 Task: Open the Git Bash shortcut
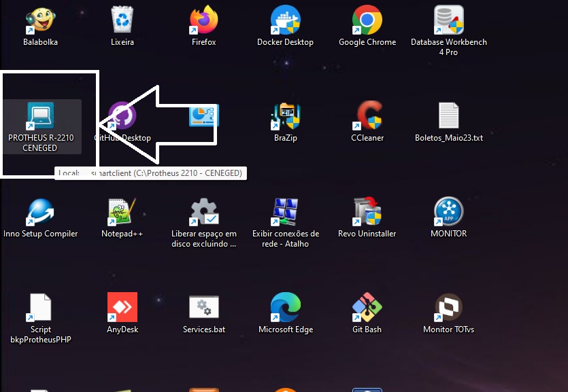367,308
